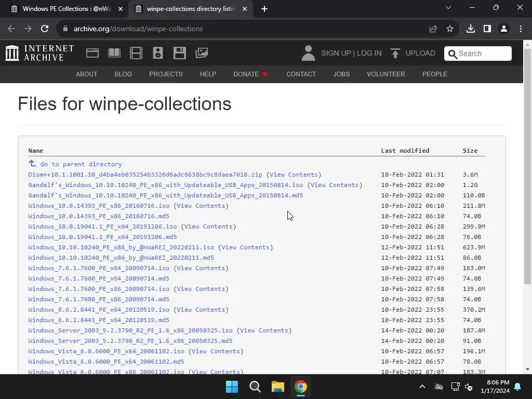Download Windows_10.0.14393_PE_x86 iso
Screen dimensions: 532x399
point(99,206)
